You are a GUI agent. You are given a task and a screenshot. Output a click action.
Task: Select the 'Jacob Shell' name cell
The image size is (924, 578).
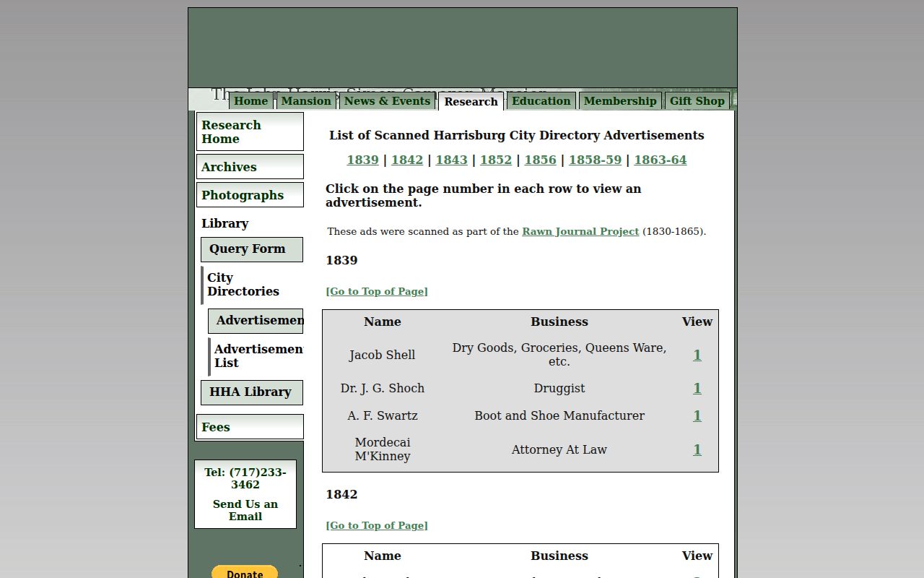coord(382,355)
